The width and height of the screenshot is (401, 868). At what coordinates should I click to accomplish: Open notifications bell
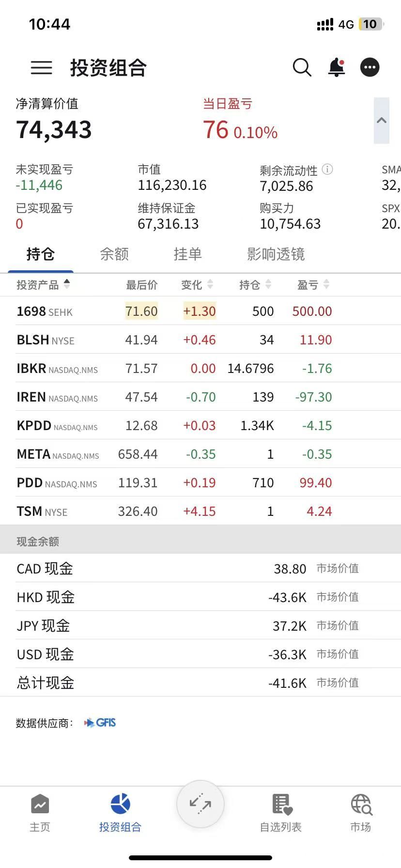point(336,68)
